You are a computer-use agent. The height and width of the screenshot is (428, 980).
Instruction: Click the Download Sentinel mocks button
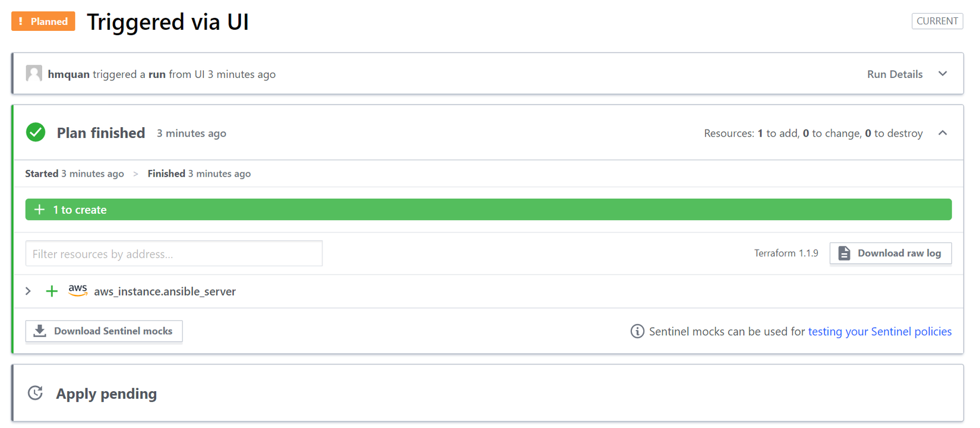(x=104, y=331)
